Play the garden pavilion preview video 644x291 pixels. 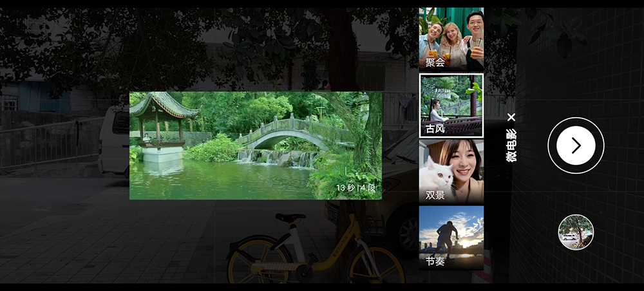point(256,145)
